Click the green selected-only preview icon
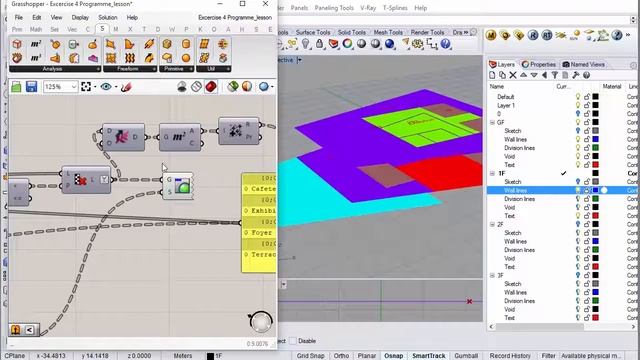This screenshot has width=640, height=360. click(233, 87)
